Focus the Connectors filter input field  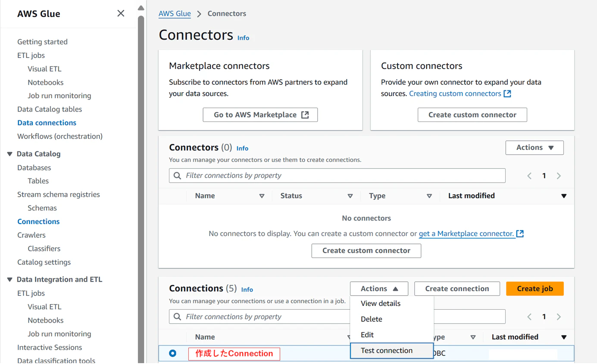click(341, 176)
